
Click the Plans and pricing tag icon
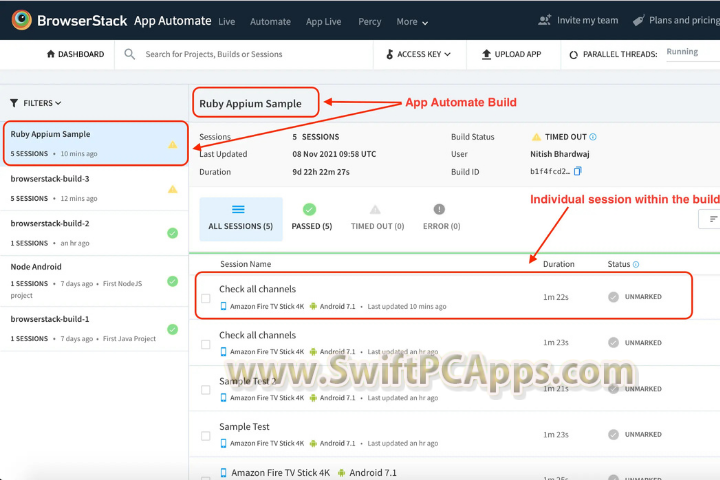tap(639, 21)
